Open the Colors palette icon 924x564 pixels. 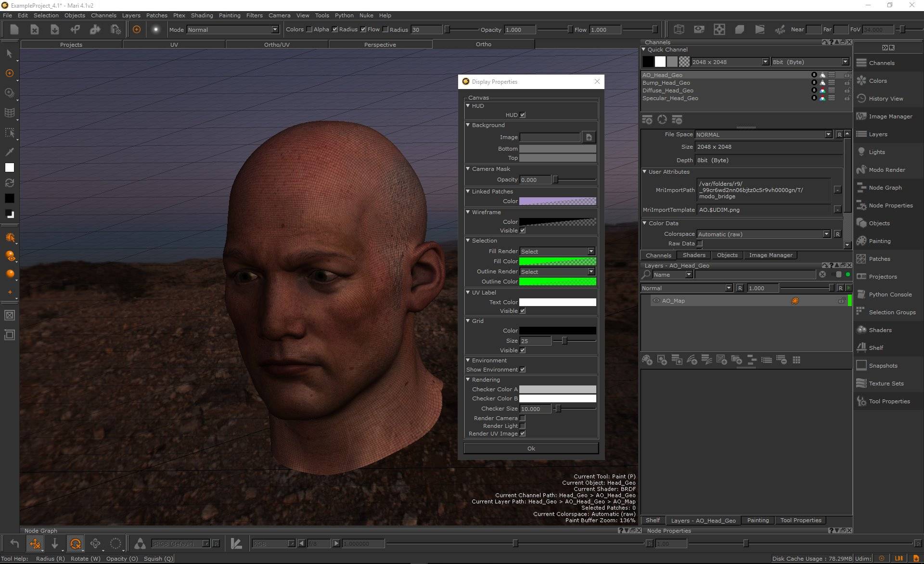click(861, 81)
